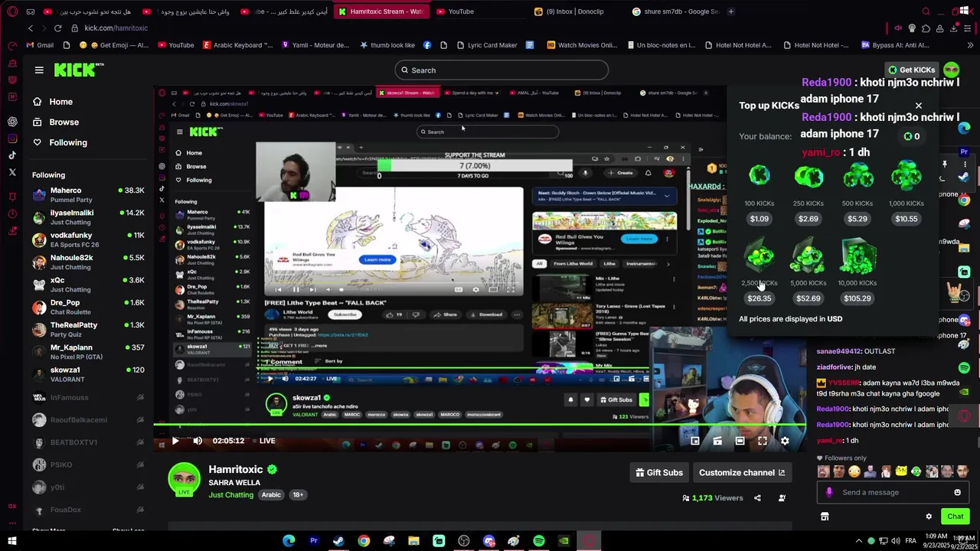Open the emoji picker in chat input
The height and width of the screenshot is (551, 980).
(957, 493)
